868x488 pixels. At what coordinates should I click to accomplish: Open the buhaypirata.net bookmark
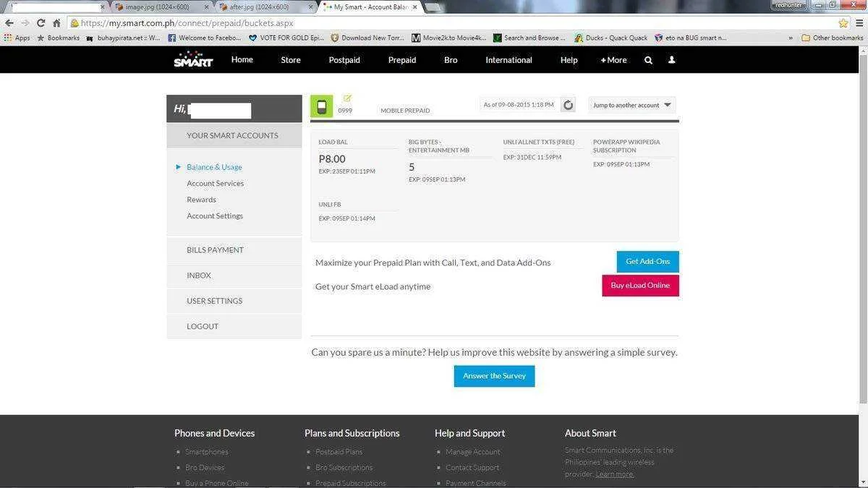click(123, 38)
